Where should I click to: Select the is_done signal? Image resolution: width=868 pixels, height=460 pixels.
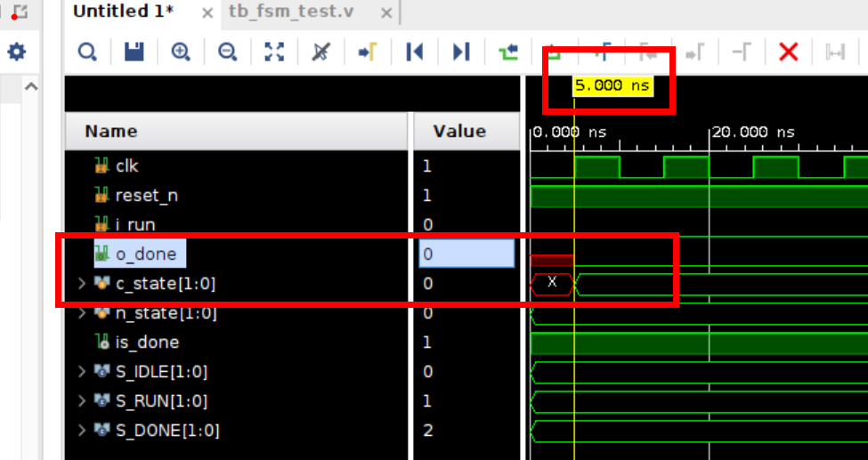(147, 342)
